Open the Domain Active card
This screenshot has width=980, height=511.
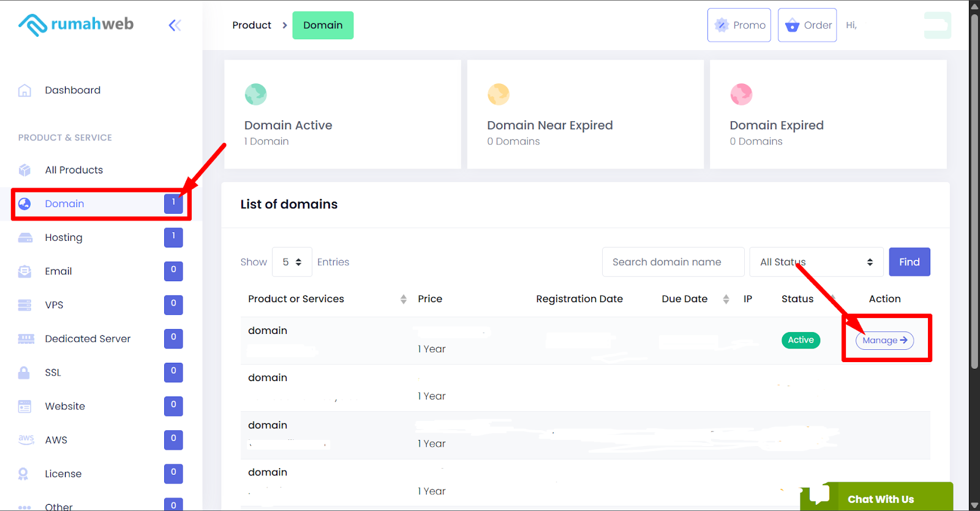[342, 114]
